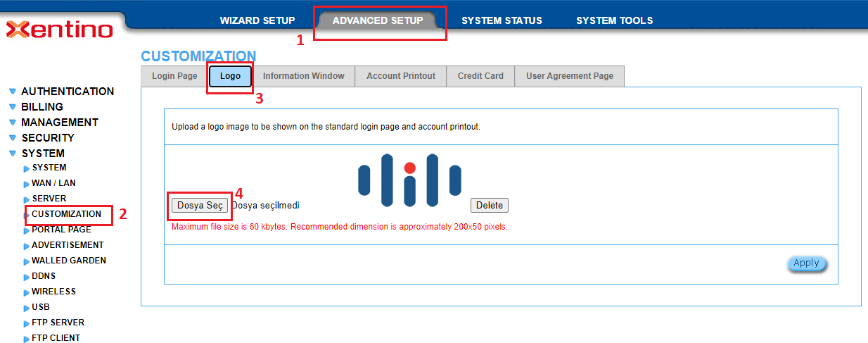868x343 pixels.
Task: Collapse the SYSTEM section arrow
Action: point(13,154)
